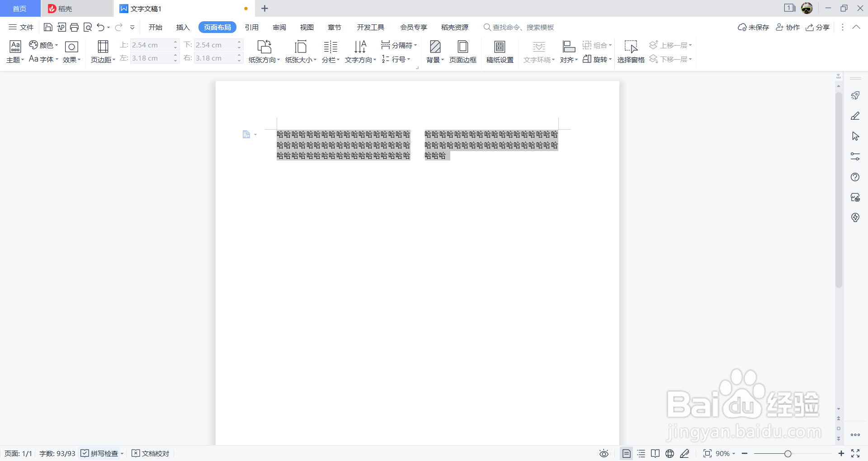Screen dimensions: 868x461
Task: Increase left margin 3.18 cm stepper
Action: (x=175, y=55)
